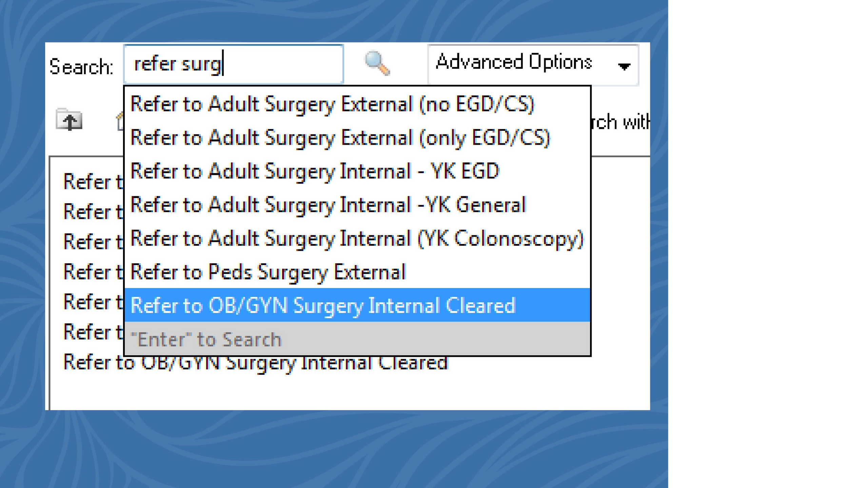Viewport: 868px width, 488px height.
Task: Click inside the "refer surg" search field
Action: pos(233,64)
